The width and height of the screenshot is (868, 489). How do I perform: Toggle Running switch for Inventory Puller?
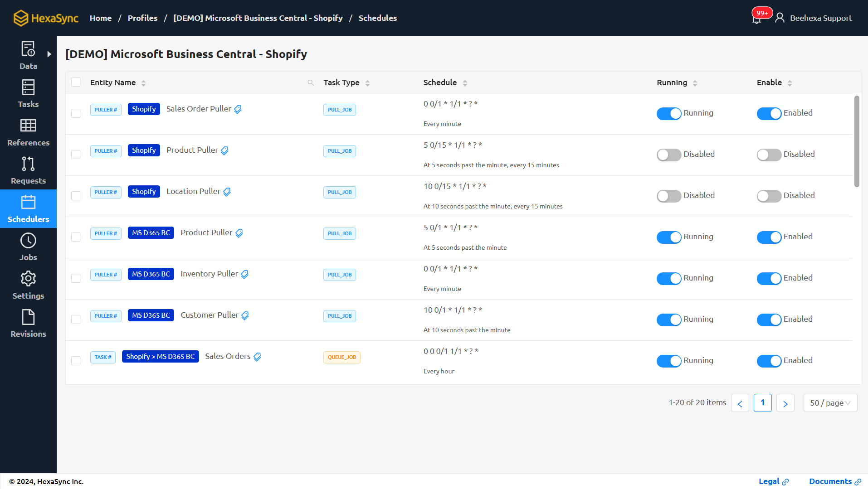point(669,278)
